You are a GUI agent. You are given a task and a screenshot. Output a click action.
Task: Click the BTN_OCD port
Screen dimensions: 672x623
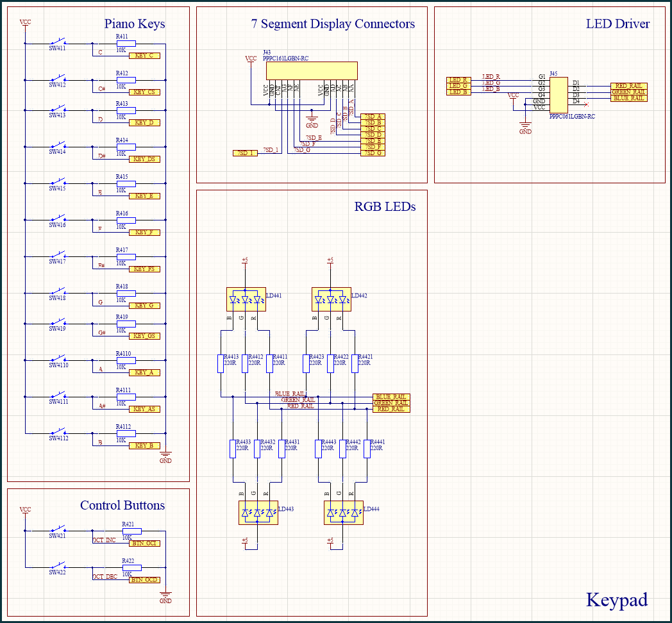pyautogui.click(x=144, y=579)
